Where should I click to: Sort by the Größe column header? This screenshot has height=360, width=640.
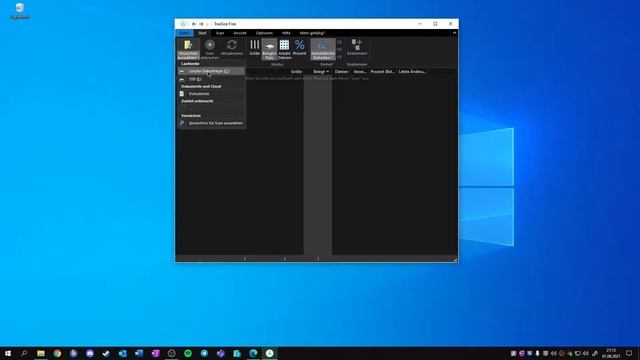coord(296,72)
